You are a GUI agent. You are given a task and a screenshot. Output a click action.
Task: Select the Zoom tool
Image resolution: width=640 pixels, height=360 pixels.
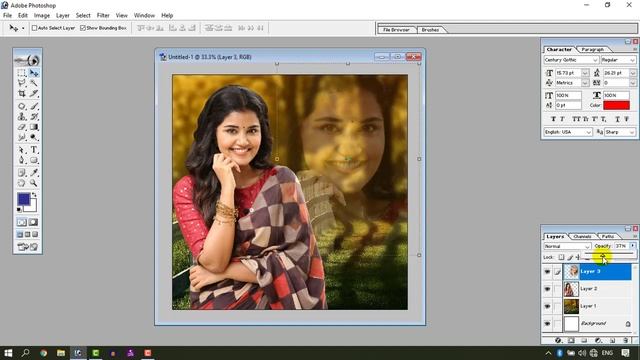[34, 183]
